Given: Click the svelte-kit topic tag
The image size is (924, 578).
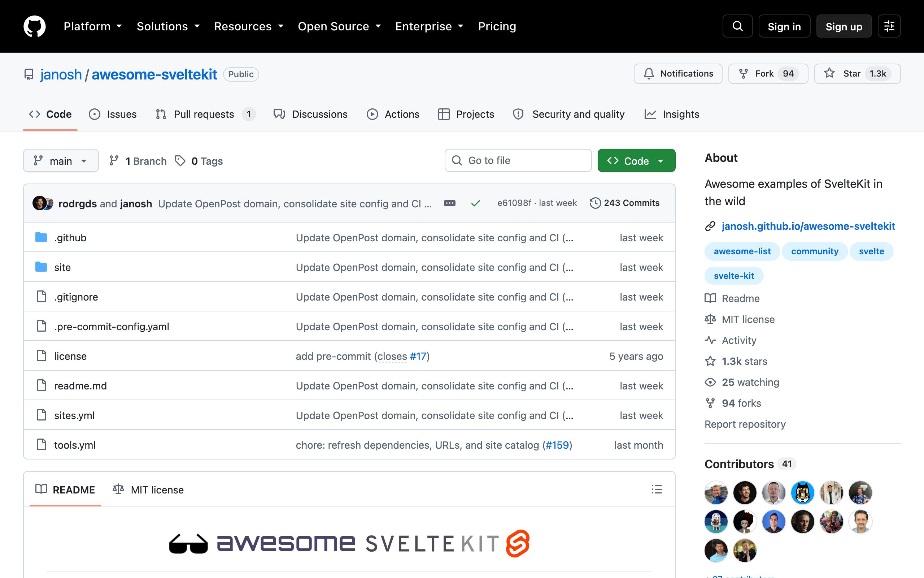Looking at the screenshot, I should 733,276.
